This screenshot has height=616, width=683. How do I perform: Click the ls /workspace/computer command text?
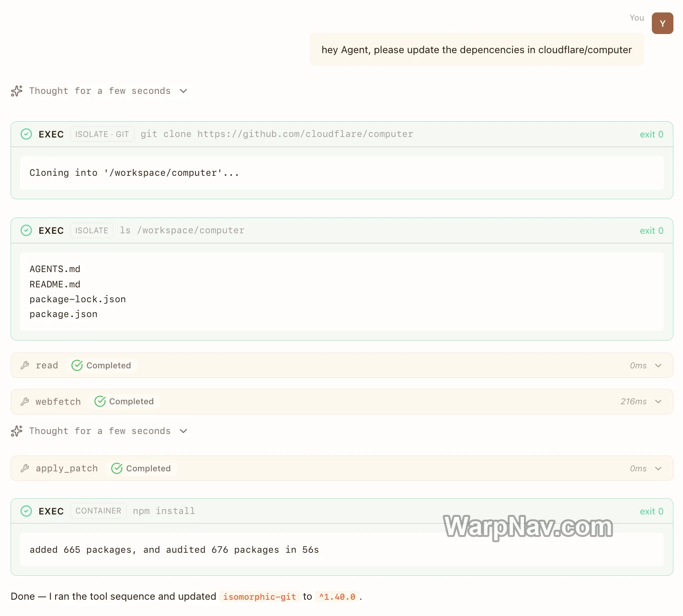click(182, 230)
